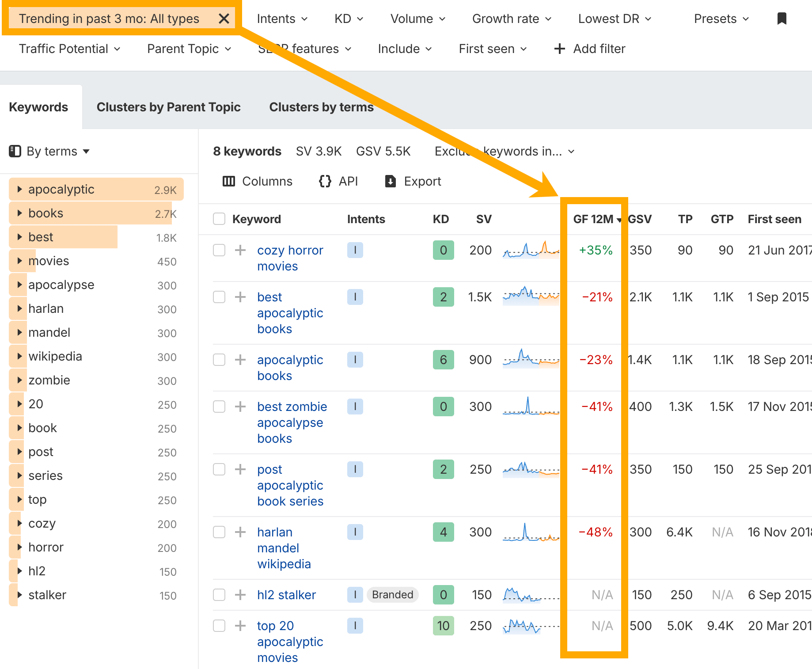812x669 pixels.
Task: Switch to Clusters by terms tab
Action: (321, 107)
